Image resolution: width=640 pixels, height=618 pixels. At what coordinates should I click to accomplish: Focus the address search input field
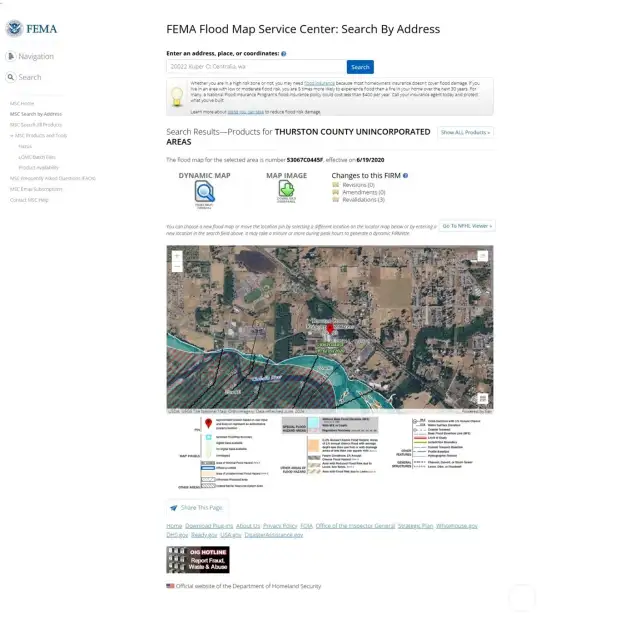coord(256,67)
